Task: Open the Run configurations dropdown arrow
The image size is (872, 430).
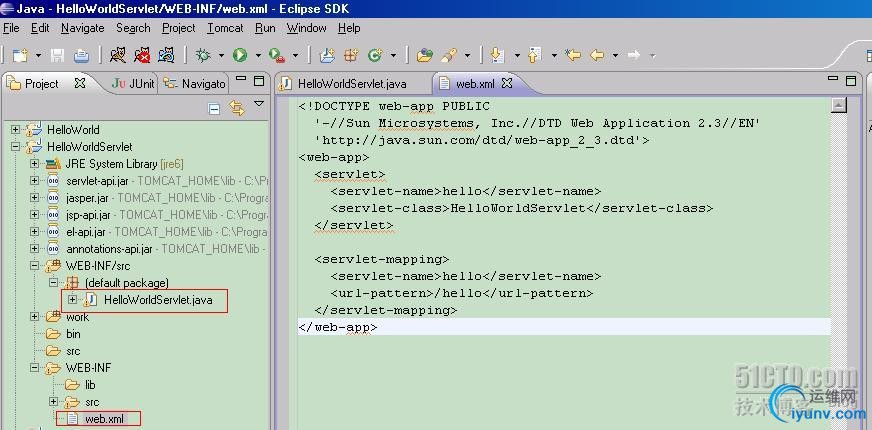Action: pyautogui.click(x=258, y=56)
